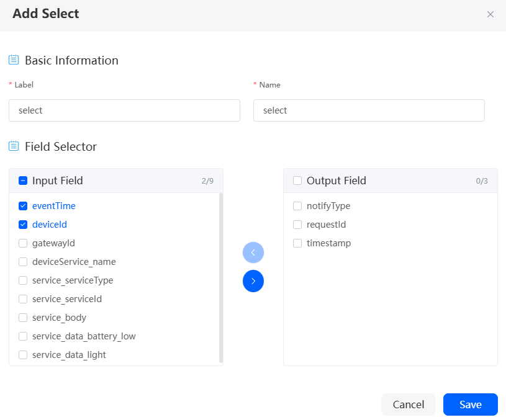
Task: Toggle the Input Field select-all checkbox
Action: 23,181
